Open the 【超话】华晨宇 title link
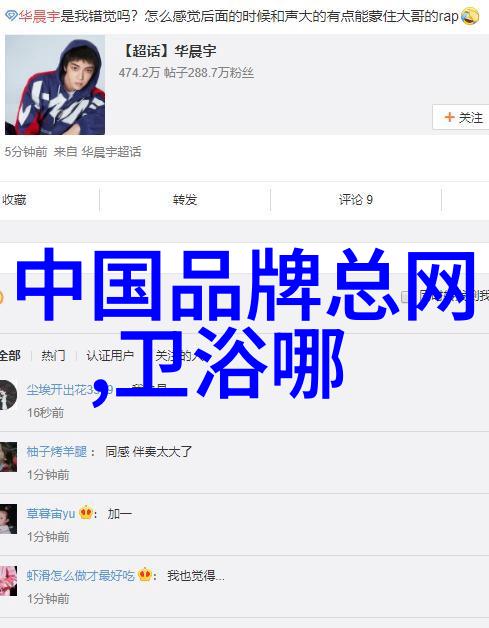This screenshot has height=628, width=489. click(x=167, y=51)
